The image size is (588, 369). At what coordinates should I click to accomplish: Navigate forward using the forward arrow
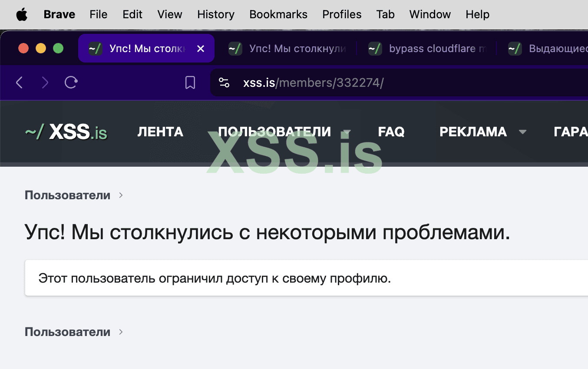click(45, 82)
